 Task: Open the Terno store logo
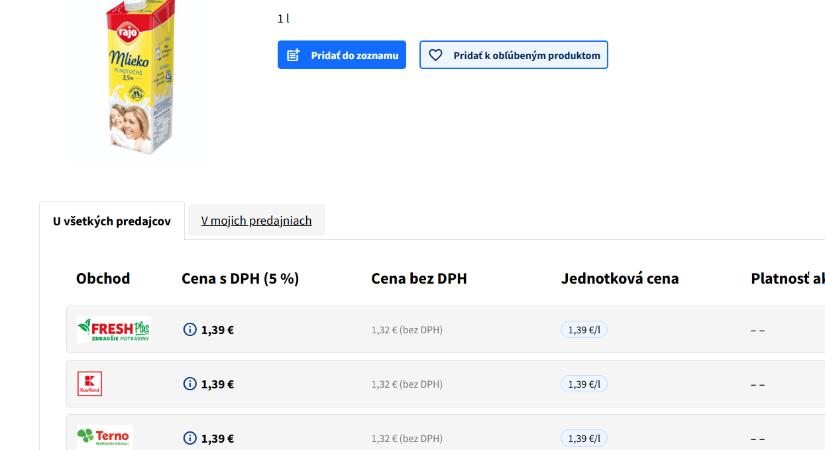click(x=104, y=437)
